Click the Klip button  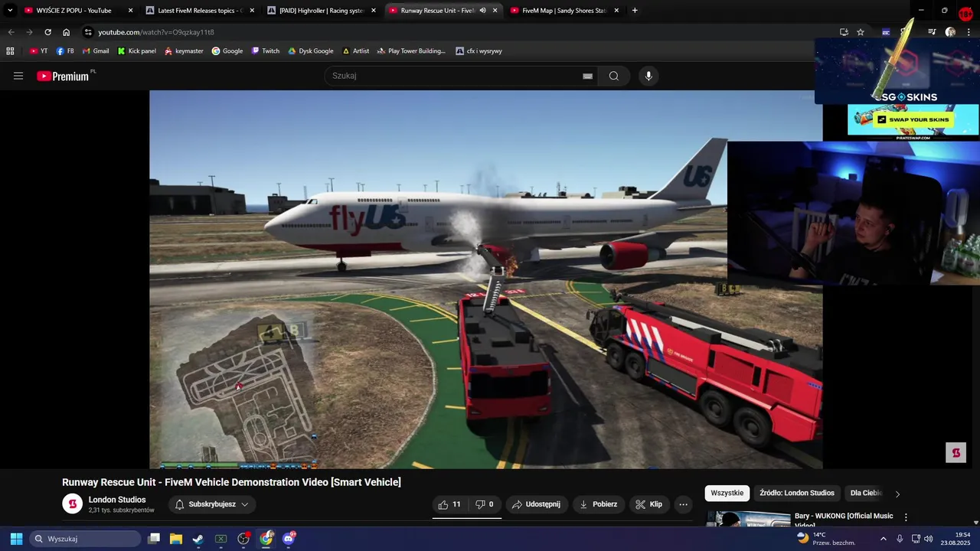648,504
